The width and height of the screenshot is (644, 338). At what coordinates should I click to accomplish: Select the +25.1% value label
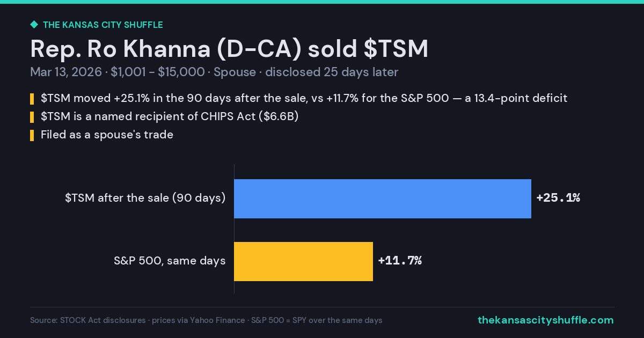(558, 198)
